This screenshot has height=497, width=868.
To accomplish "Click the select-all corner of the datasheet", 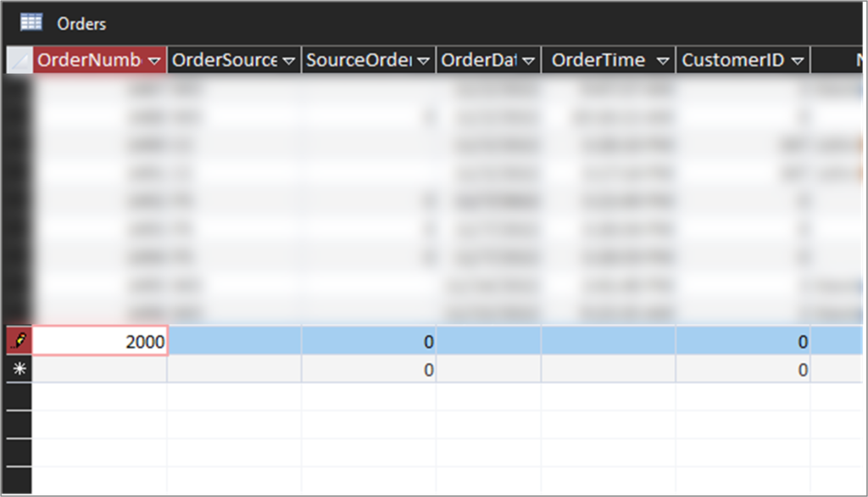I will pos(18,59).
